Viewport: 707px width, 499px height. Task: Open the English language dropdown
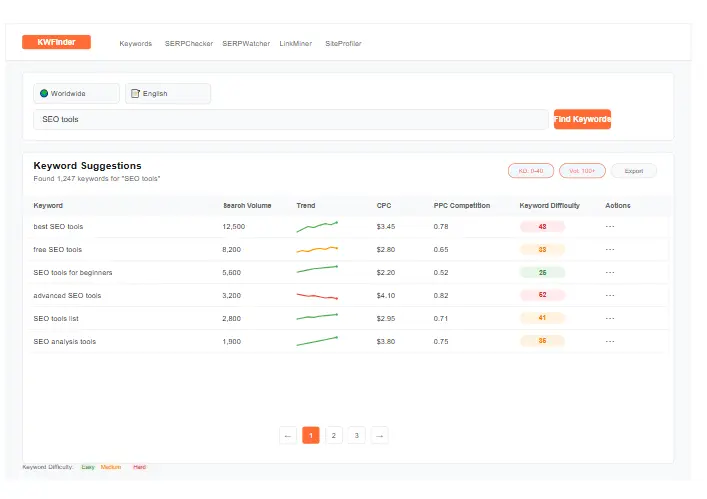[x=168, y=93]
